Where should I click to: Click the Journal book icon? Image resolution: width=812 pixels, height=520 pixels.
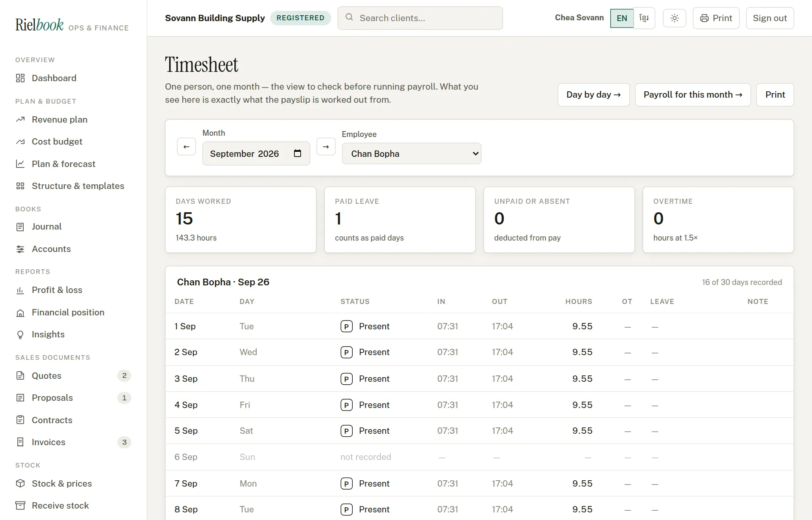tap(20, 227)
